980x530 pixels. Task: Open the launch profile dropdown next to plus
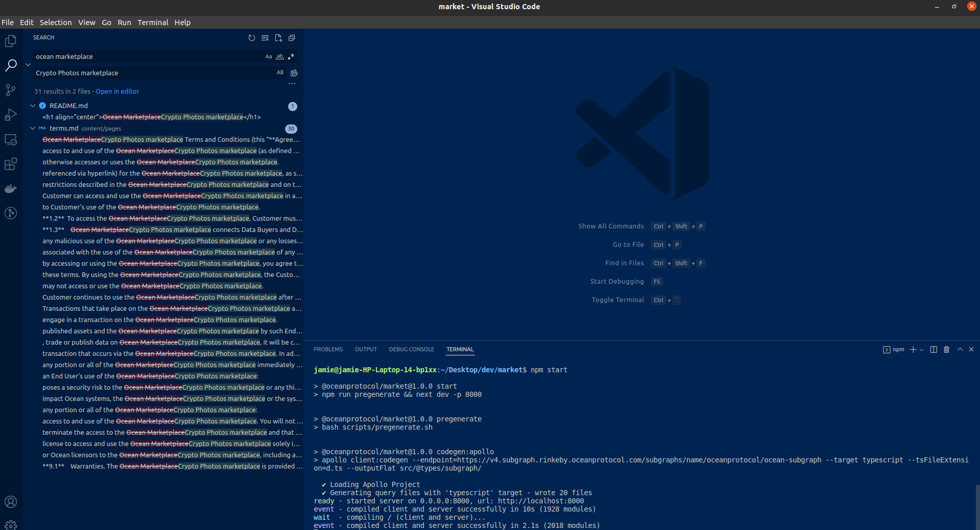point(922,350)
